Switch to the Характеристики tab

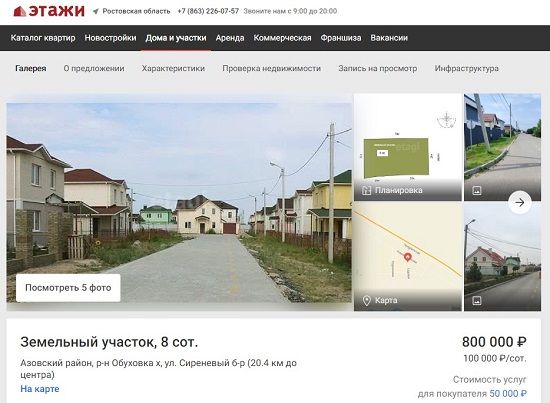173,68
